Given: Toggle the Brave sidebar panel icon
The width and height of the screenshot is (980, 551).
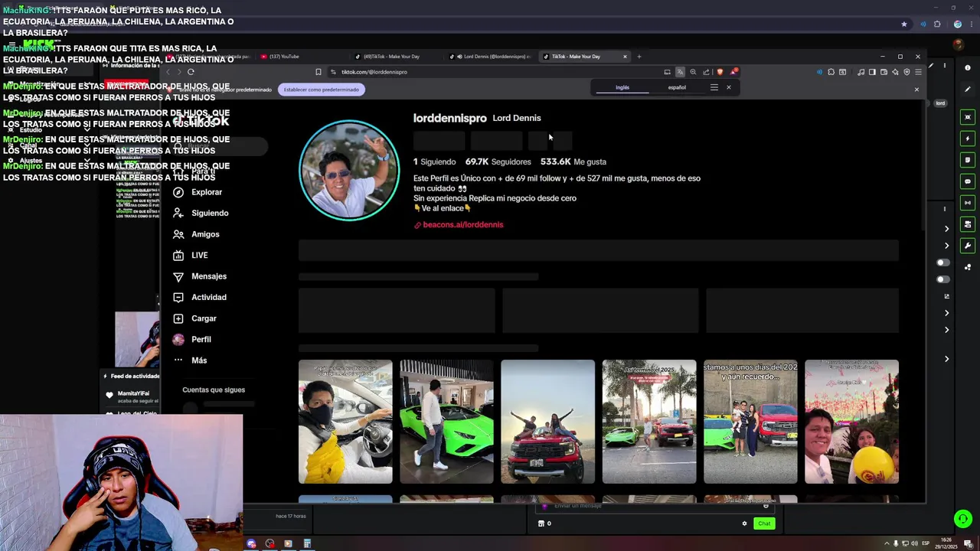Looking at the screenshot, I should pyautogui.click(x=872, y=72).
